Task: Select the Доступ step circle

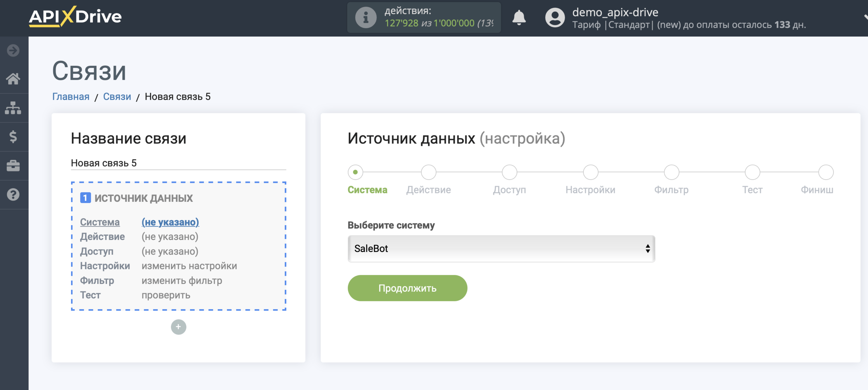Action: [510, 172]
